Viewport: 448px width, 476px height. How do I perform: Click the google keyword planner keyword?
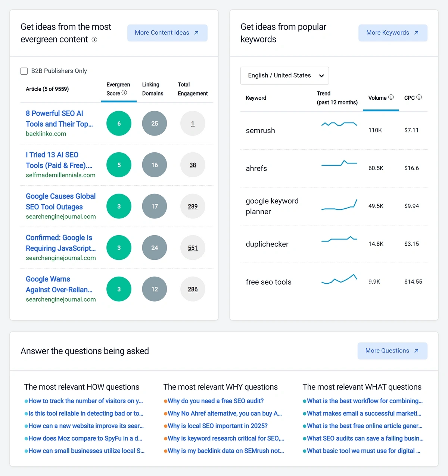(x=272, y=206)
